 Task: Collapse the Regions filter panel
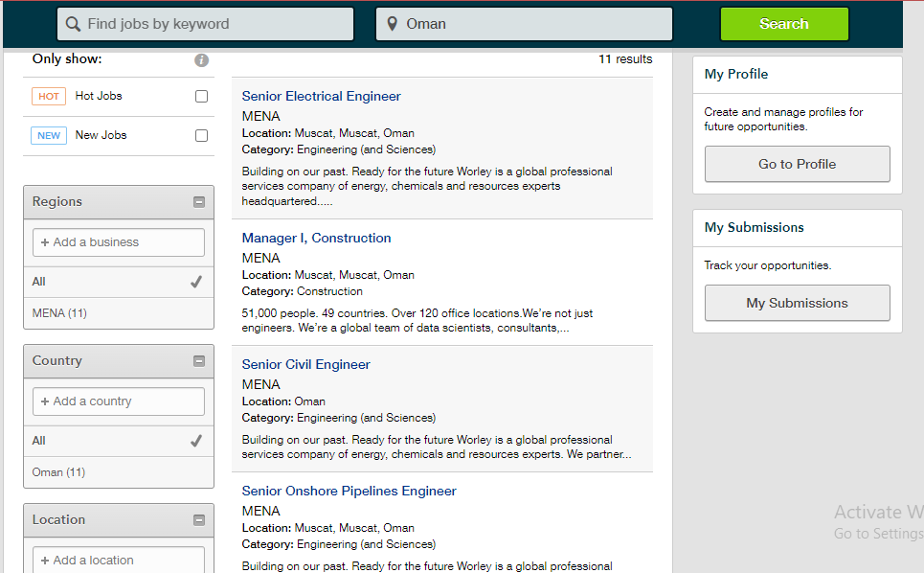click(199, 202)
